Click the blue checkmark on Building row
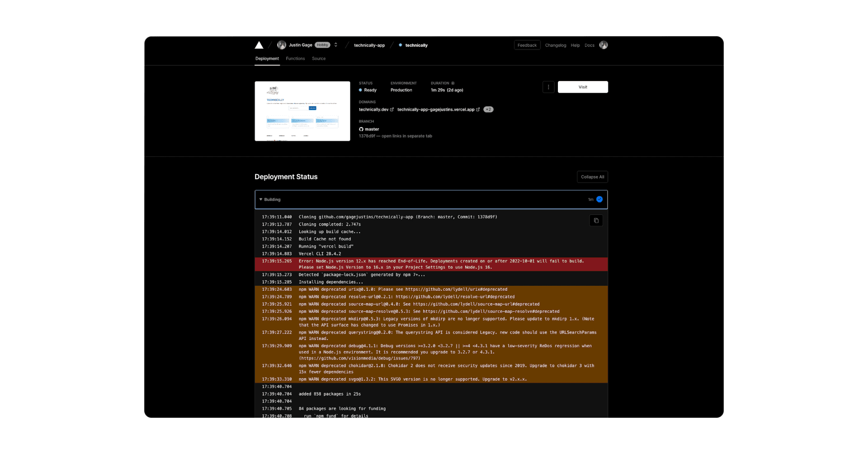The image size is (868, 454). 599,199
